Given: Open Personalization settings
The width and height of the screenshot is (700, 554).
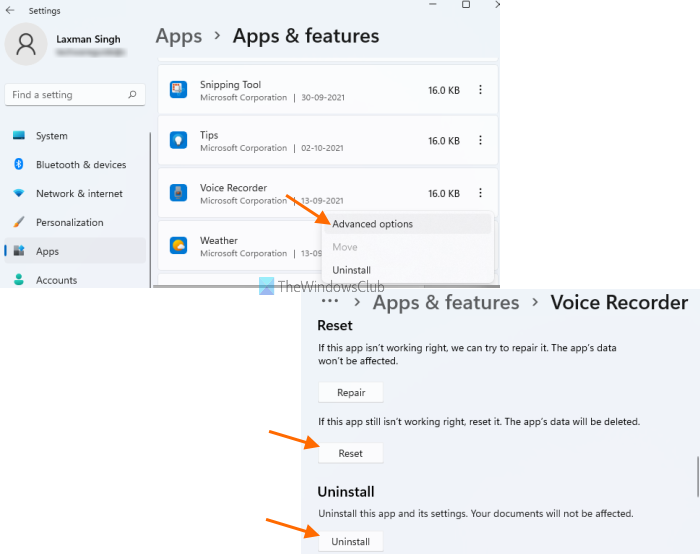Looking at the screenshot, I should pos(75,222).
